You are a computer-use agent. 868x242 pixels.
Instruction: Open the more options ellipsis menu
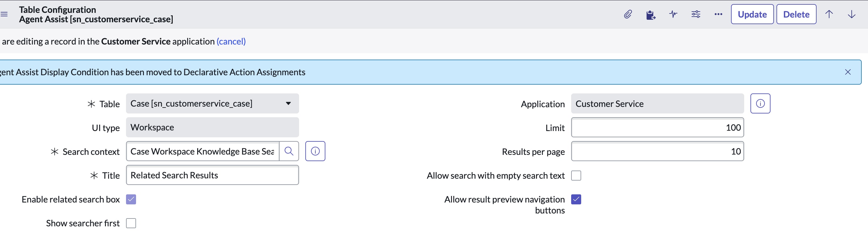[x=718, y=14]
